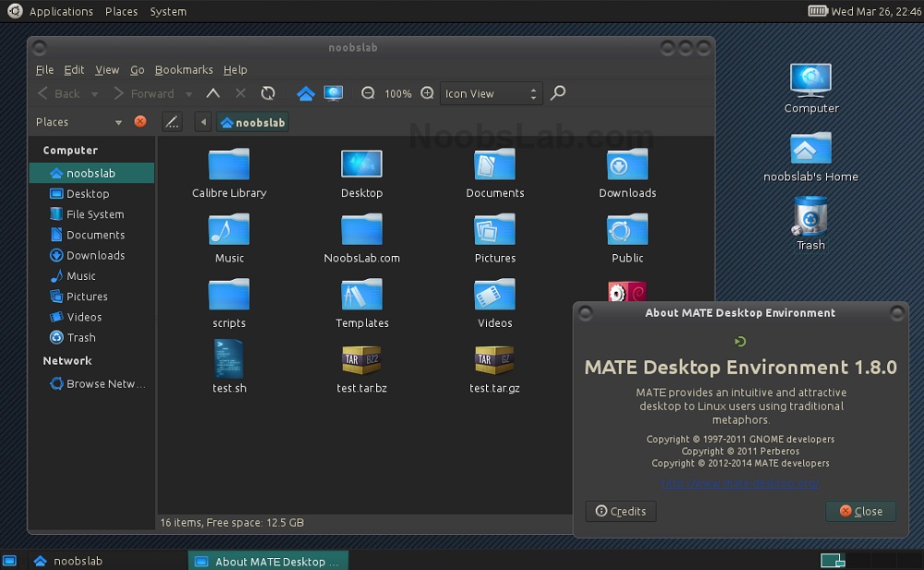The height and width of the screenshot is (570, 924).
Task: Select the test.tar.bz archive
Action: pos(362,369)
